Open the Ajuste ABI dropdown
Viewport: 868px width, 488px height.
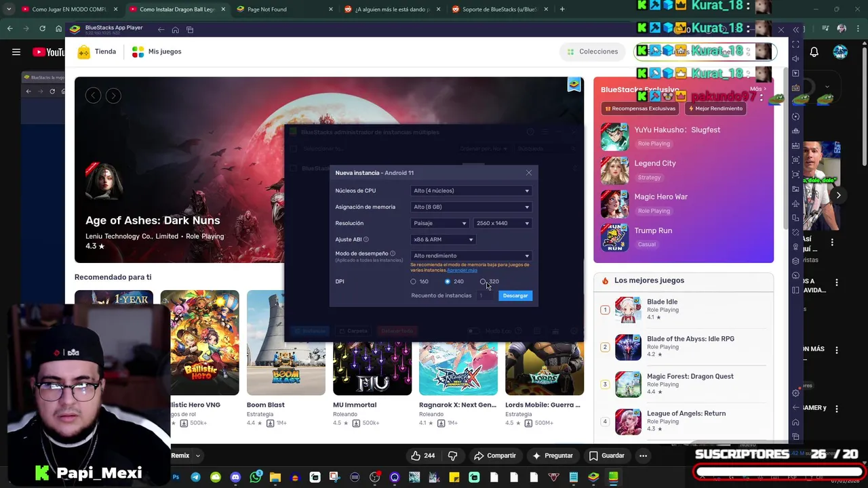click(443, 239)
